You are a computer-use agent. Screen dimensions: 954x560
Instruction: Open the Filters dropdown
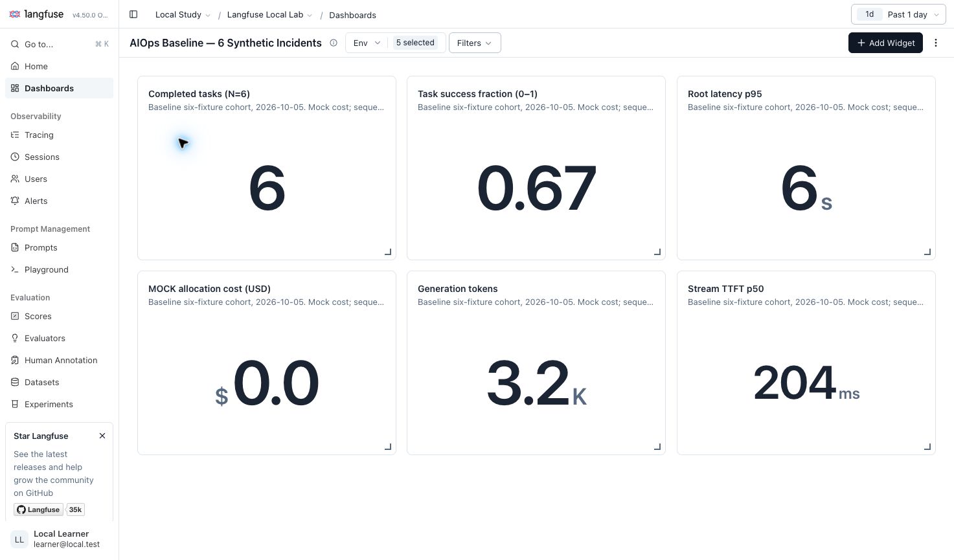(x=475, y=43)
